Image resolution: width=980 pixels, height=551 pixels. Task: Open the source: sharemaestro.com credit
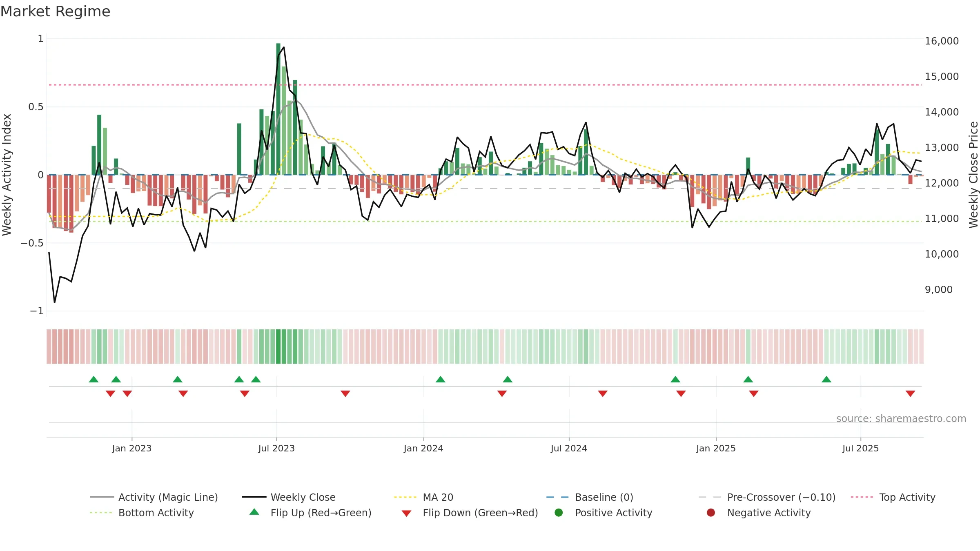pyautogui.click(x=901, y=419)
